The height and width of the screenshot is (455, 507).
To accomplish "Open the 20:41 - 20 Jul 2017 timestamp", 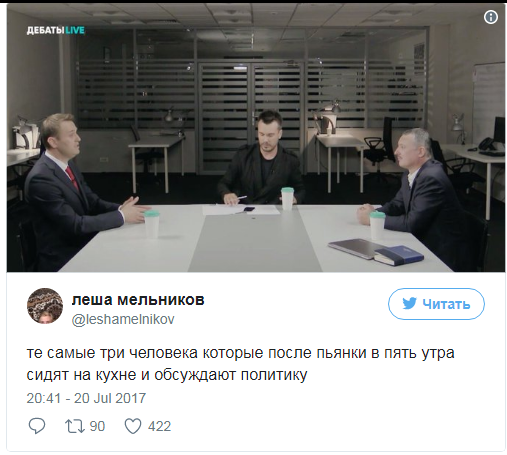I will [86, 398].
